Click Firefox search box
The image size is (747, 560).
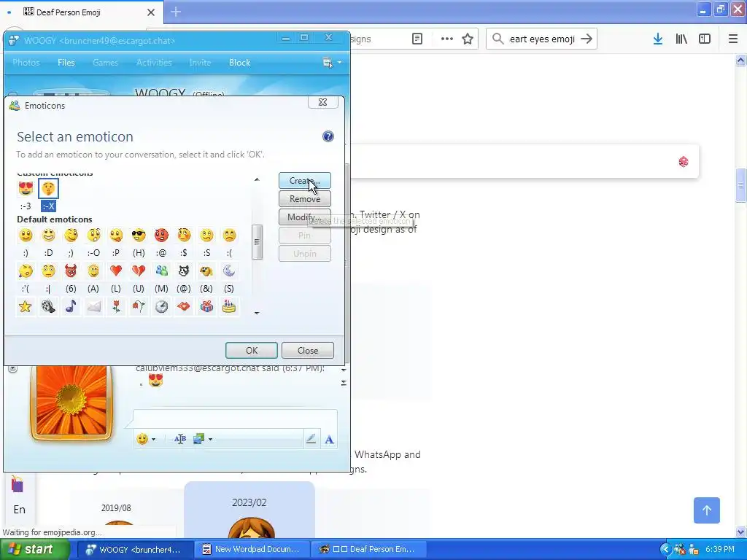click(x=541, y=39)
